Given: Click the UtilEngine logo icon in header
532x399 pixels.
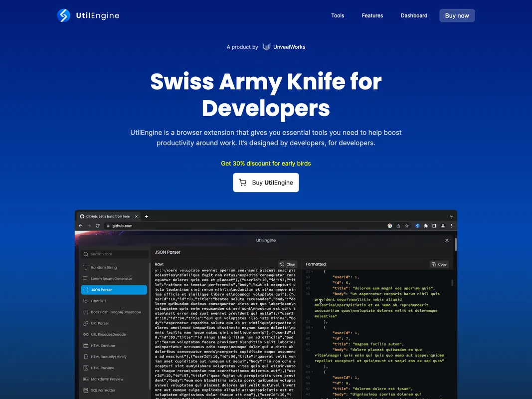Looking at the screenshot, I should pos(64,15).
